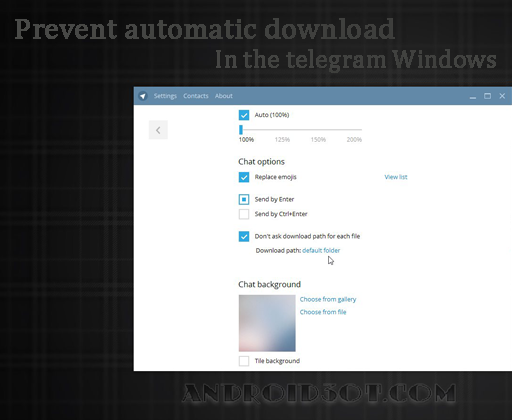This screenshot has height=420, width=512.
Task: Click the Chat options heading
Action: click(261, 162)
